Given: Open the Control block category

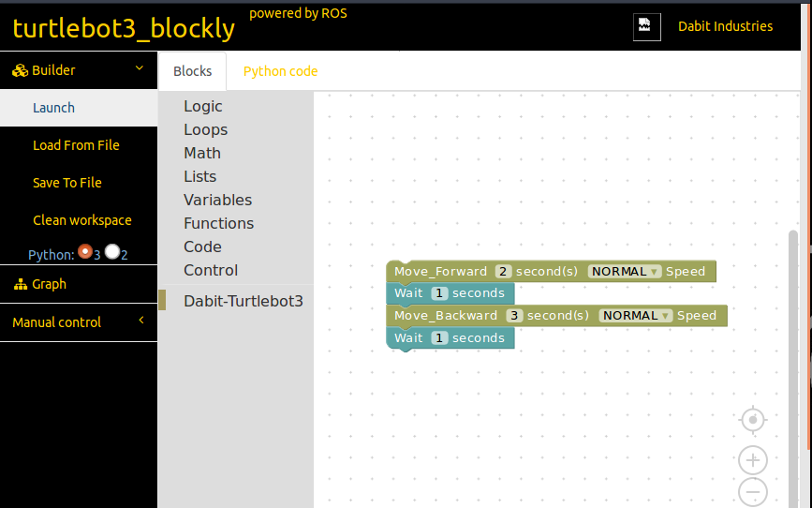Looking at the screenshot, I should [211, 270].
